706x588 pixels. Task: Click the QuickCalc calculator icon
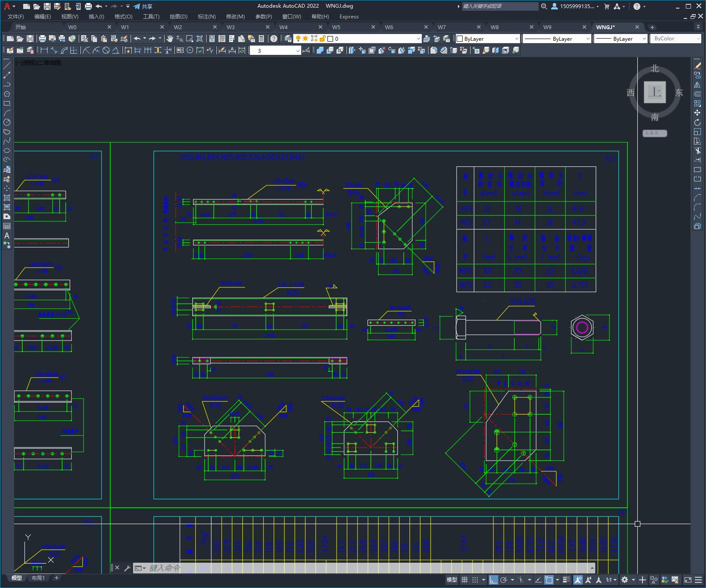[261, 39]
